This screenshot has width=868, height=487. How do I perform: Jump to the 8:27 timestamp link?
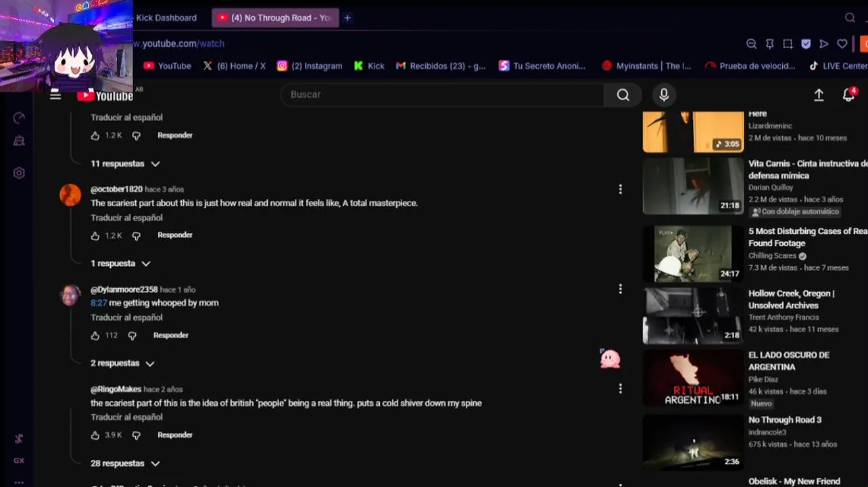pos(99,303)
